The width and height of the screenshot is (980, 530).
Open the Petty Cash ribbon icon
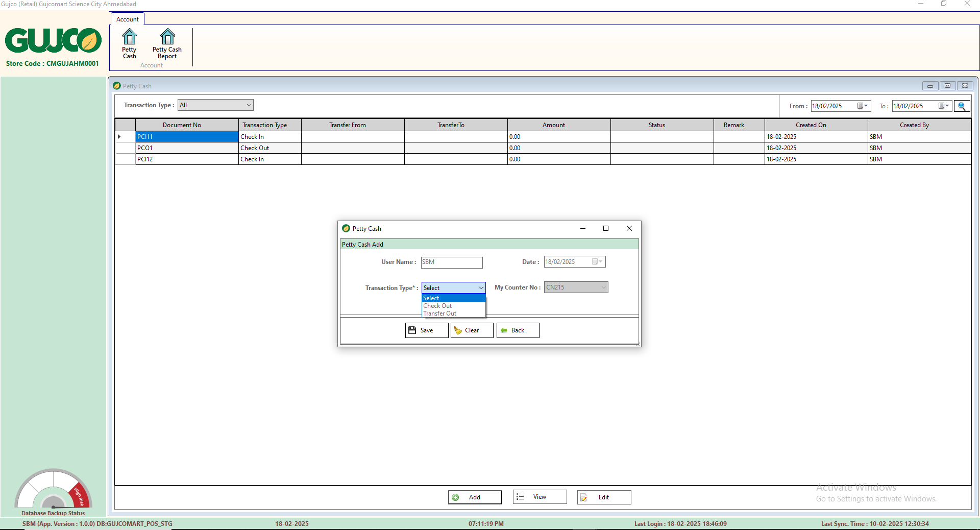tap(129, 44)
